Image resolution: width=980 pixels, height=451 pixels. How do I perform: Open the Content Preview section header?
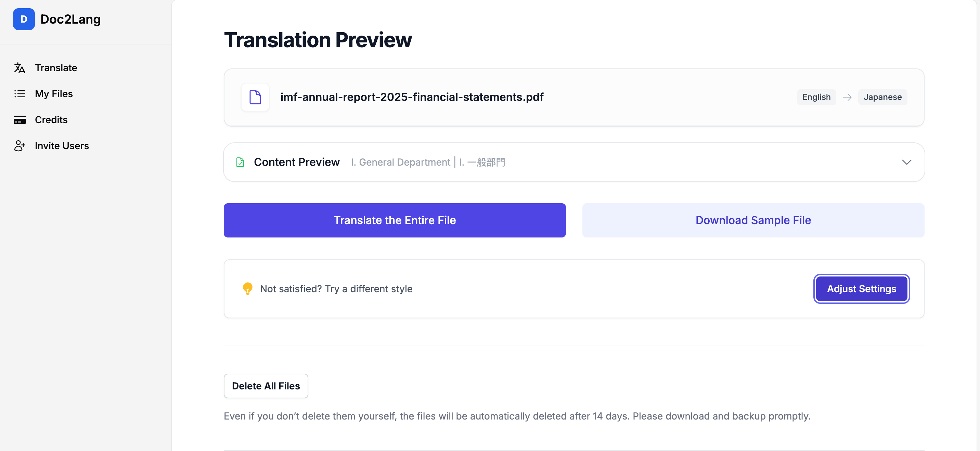coord(296,162)
